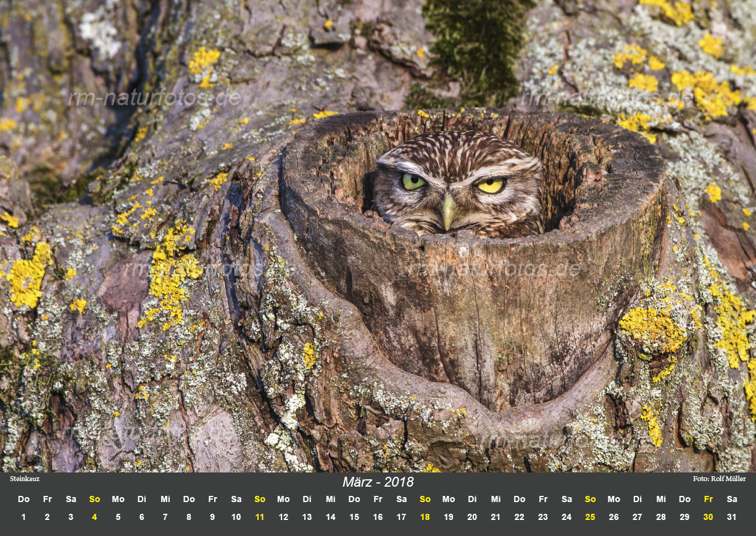The width and height of the screenshot is (756, 536).
Task: Select the last date 31
Action: point(731,518)
